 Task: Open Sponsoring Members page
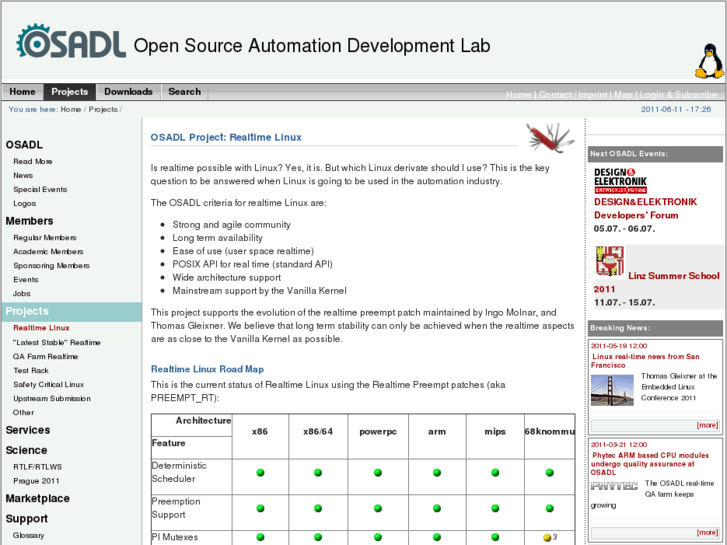click(x=51, y=265)
